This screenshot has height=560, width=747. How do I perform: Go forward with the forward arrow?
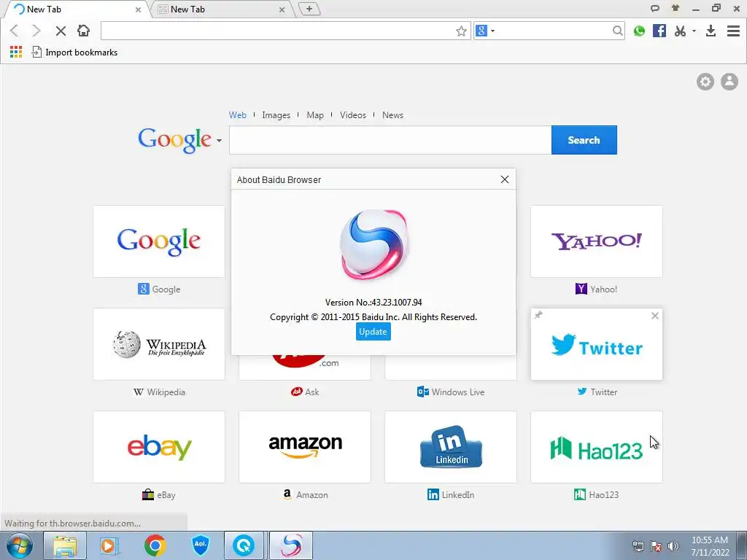click(x=36, y=31)
